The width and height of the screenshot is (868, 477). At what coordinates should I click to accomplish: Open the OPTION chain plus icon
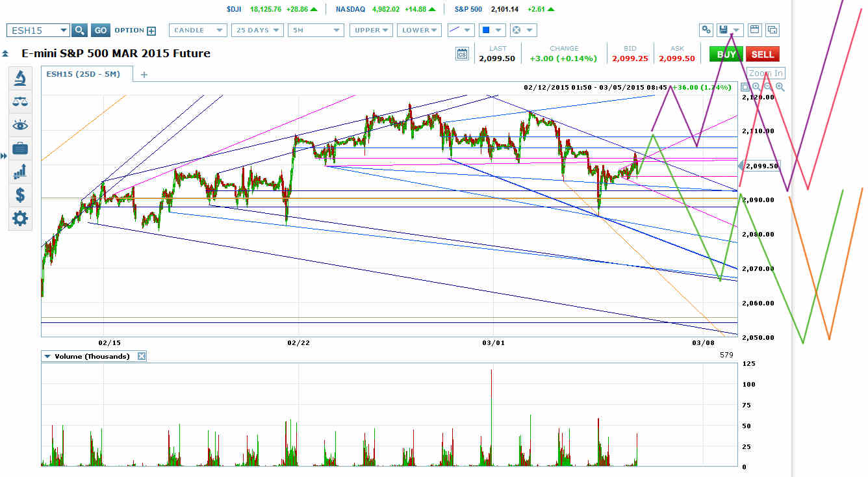(151, 31)
